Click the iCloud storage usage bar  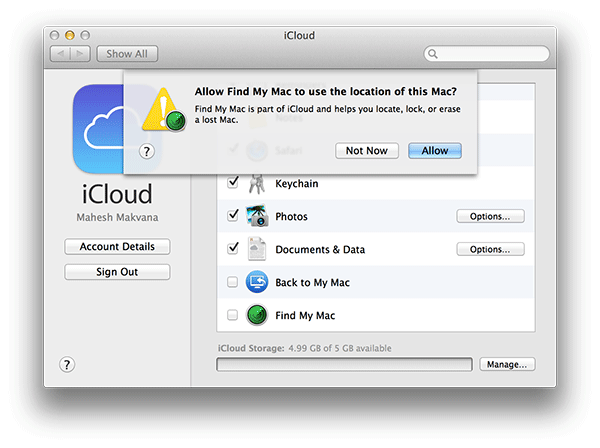[344, 365]
